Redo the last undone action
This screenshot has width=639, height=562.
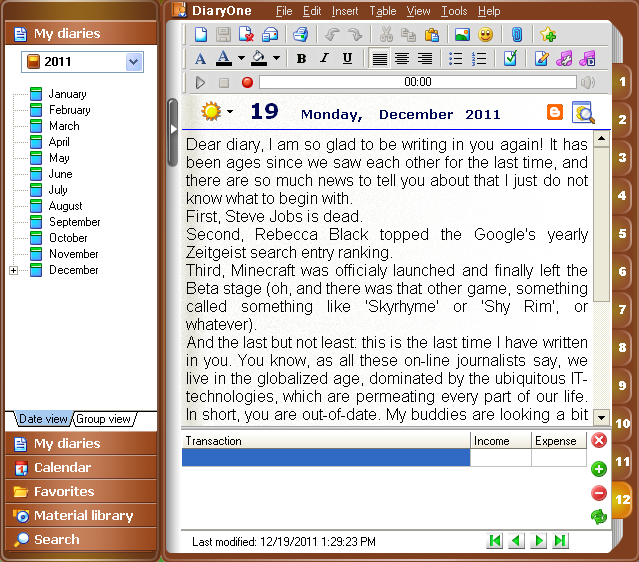click(x=355, y=35)
